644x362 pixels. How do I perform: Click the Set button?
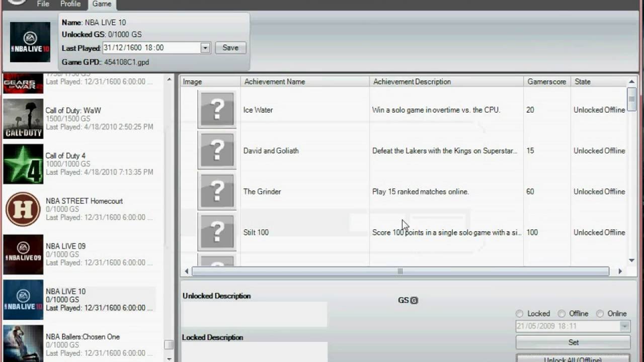(573, 342)
